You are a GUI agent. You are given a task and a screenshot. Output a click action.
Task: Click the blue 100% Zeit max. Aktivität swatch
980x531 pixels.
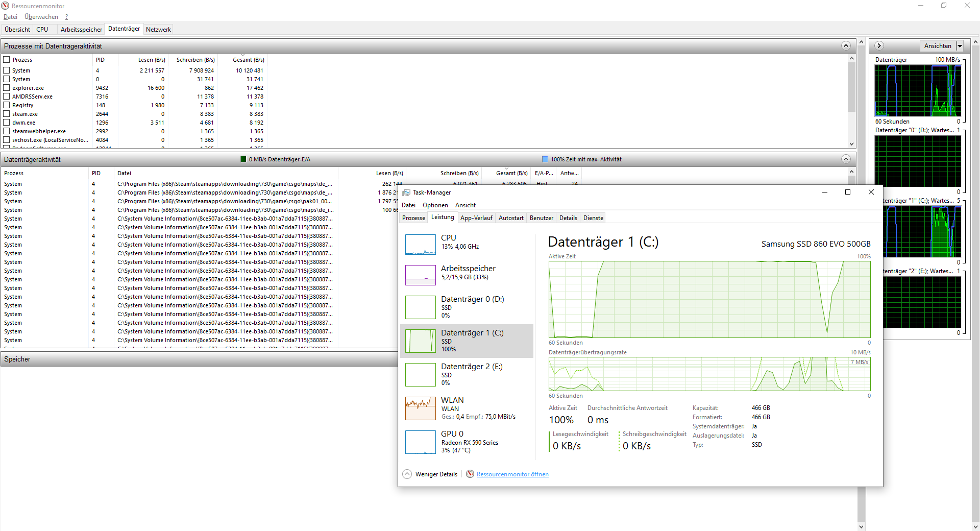point(545,159)
